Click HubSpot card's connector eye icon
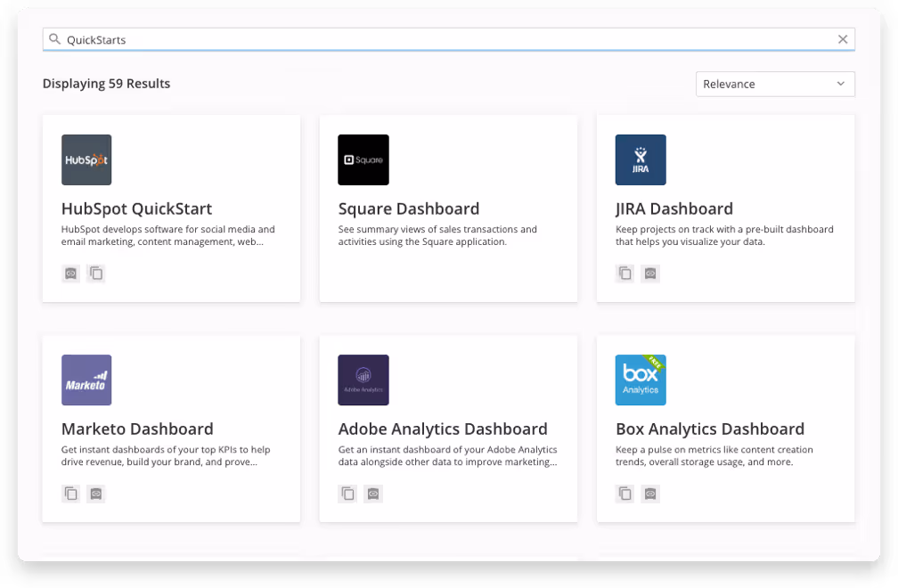Viewport: 898px width, 588px height. 70,274
